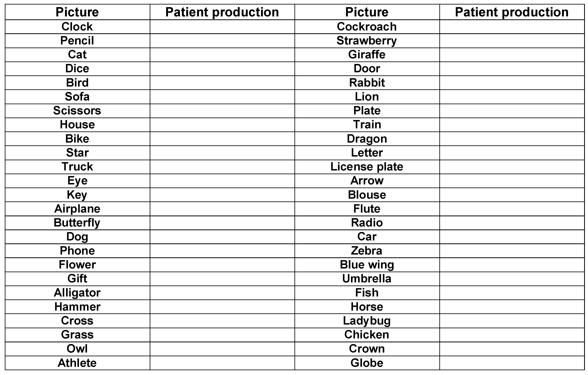Click the empty production cell beside Dragon

pos(512,139)
